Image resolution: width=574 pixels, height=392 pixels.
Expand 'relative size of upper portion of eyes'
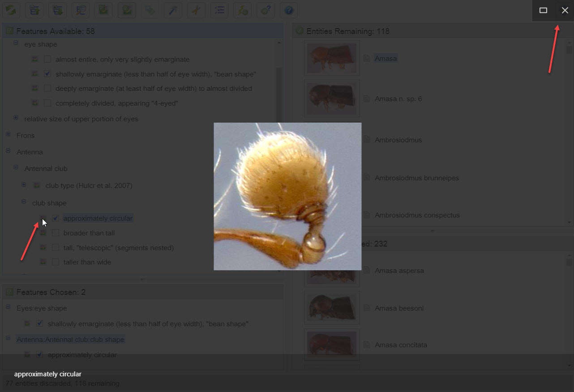tap(16, 118)
